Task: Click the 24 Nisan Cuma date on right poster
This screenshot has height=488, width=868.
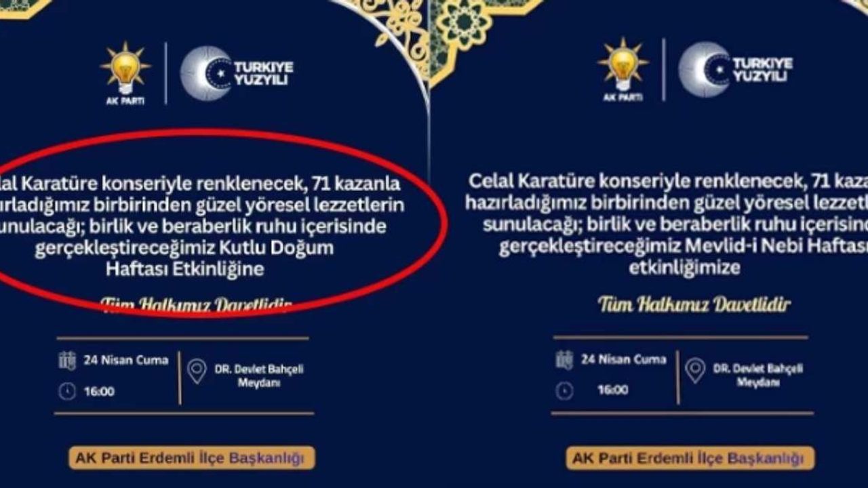Action: [624, 359]
